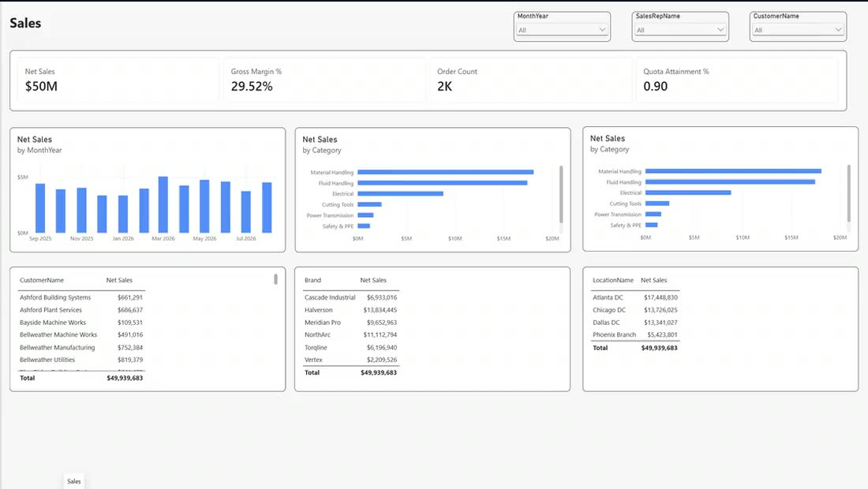Select the Order Count 2K card
This screenshot has height=489, width=868.
(x=529, y=80)
